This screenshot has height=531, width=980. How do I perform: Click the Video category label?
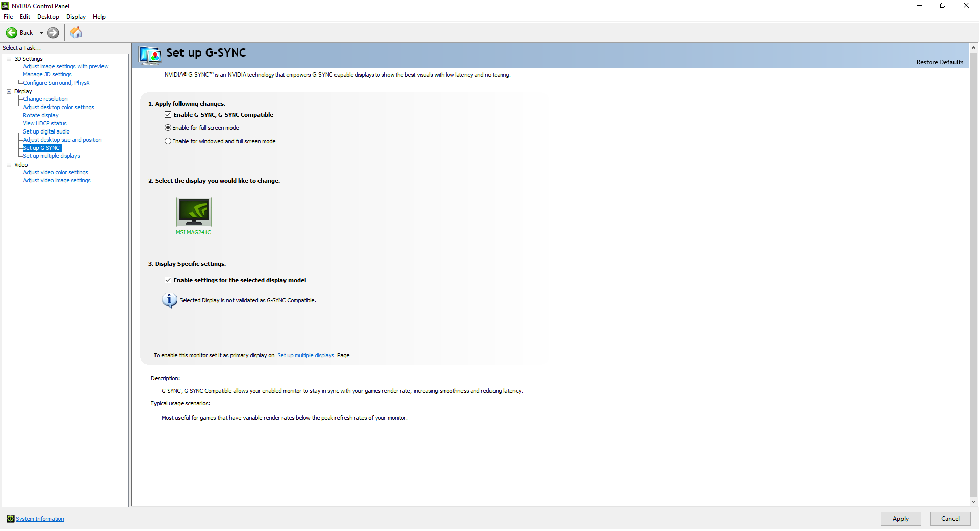[x=21, y=165]
